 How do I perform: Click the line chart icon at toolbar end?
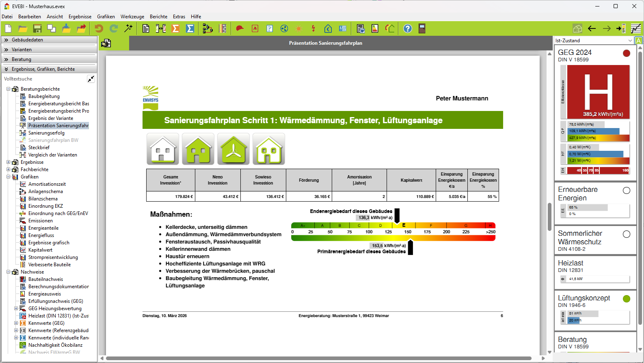point(636,28)
